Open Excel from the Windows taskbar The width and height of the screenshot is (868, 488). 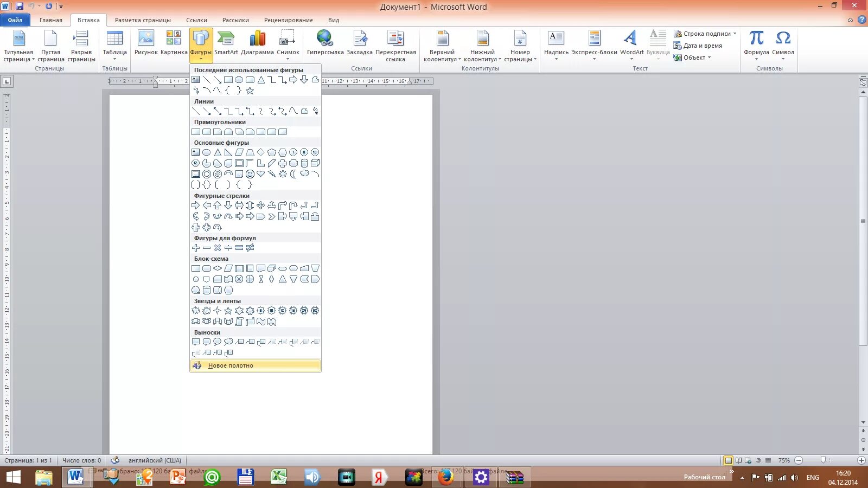pyautogui.click(x=279, y=477)
